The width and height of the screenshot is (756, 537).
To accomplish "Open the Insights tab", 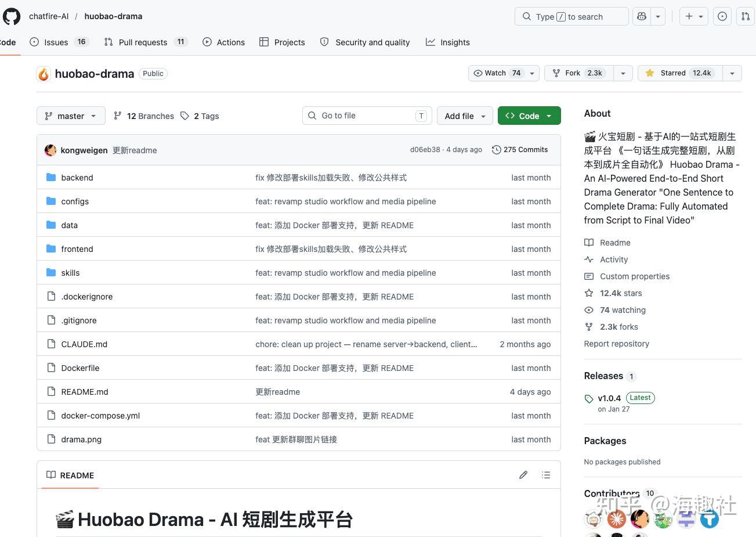I will pyautogui.click(x=448, y=42).
